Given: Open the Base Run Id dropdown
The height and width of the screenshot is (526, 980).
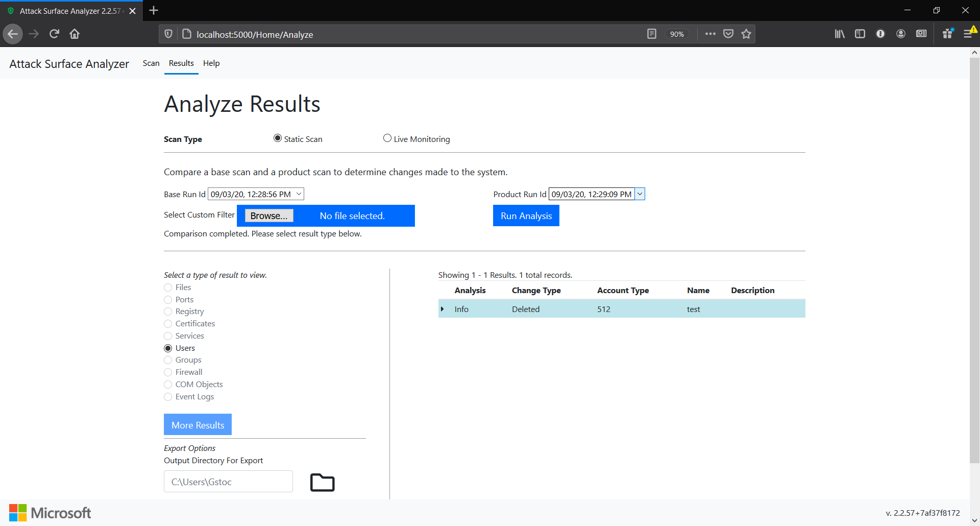Looking at the screenshot, I should click(256, 194).
